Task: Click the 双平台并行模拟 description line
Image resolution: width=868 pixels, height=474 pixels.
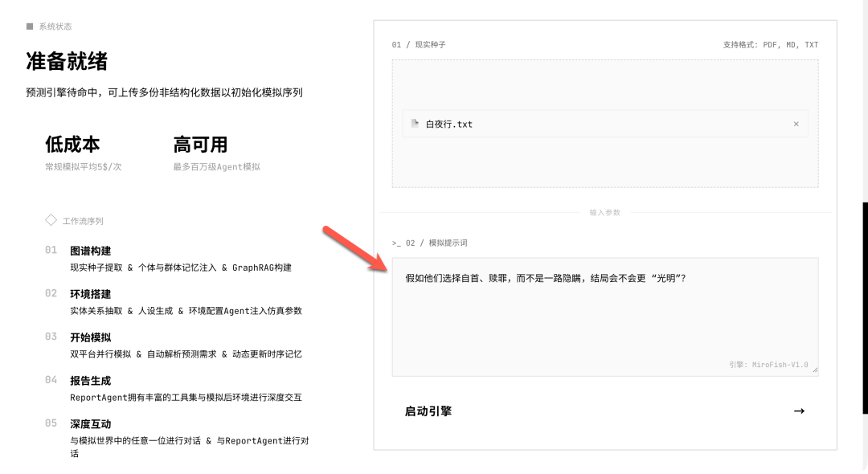Action: coord(186,354)
